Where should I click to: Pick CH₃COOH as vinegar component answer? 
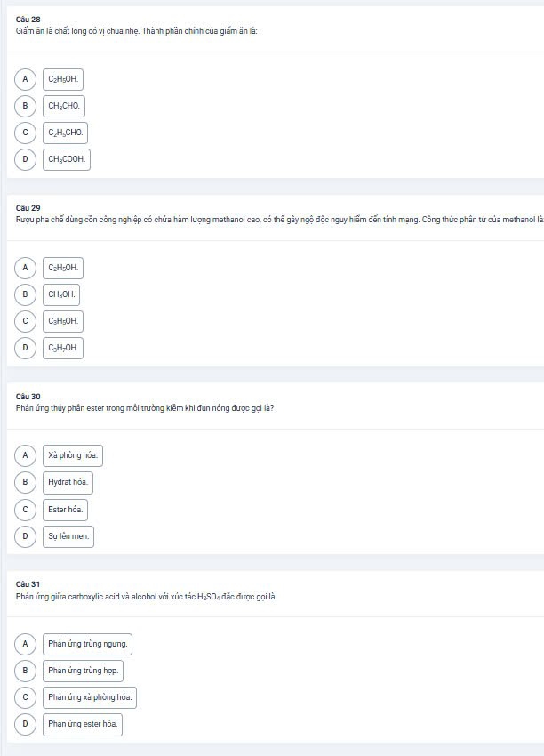67,159
